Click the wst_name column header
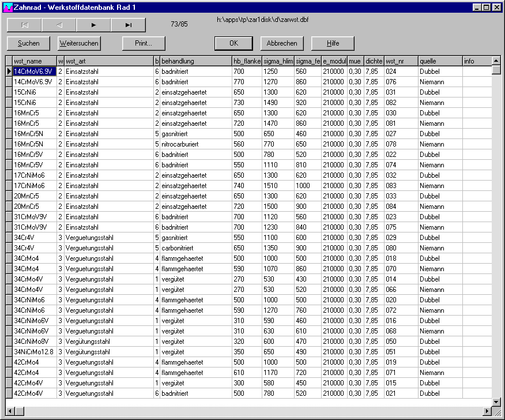Image resolution: width=505 pixels, height=420 pixels. coord(35,61)
